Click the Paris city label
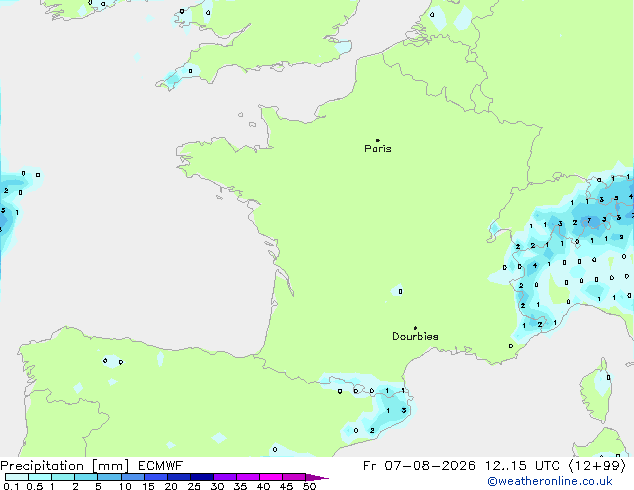The height and width of the screenshot is (490, 634). pyautogui.click(x=378, y=149)
